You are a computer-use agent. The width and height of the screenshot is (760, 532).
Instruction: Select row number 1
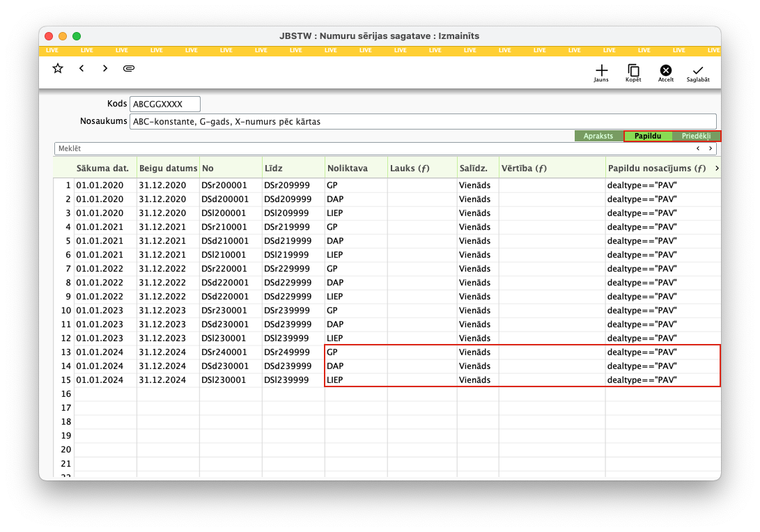[68, 185]
